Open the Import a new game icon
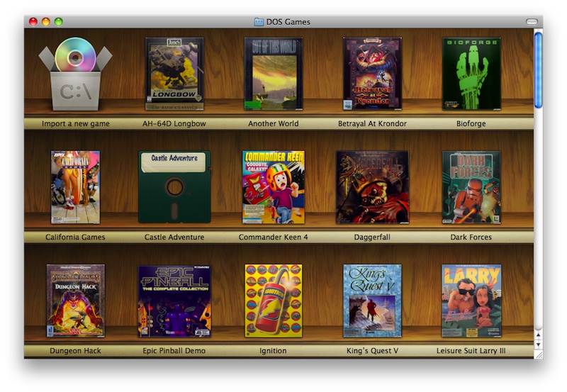The height and width of the screenshot is (392, 567). pyautogui.click(x=75, y=74)
